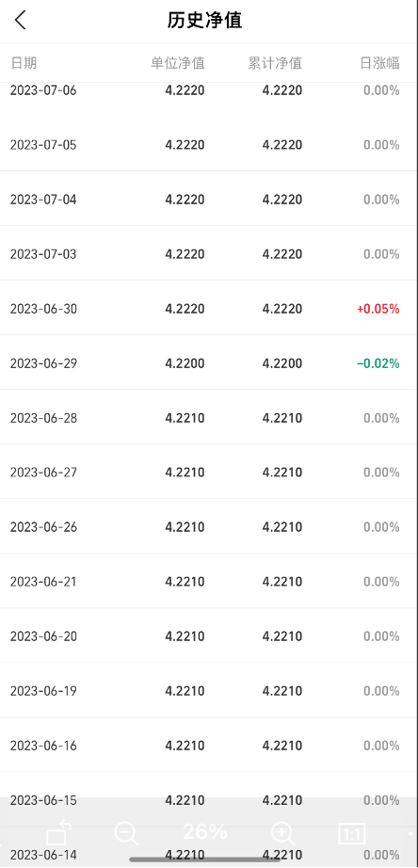Viewport: 418px width, 868px height.
Task: Select the 日涨幅 column header
Action: pos(379,62)
